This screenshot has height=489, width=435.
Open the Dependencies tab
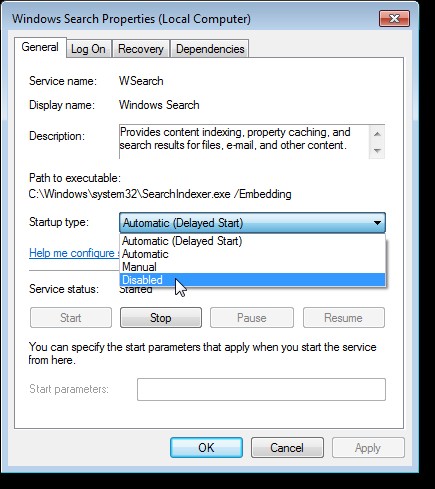[210, 49]
